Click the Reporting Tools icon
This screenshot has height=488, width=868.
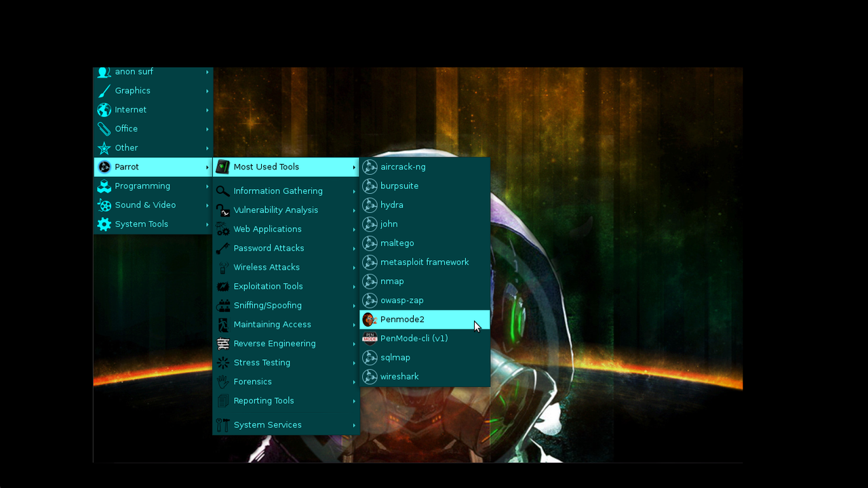coord(222,401)
